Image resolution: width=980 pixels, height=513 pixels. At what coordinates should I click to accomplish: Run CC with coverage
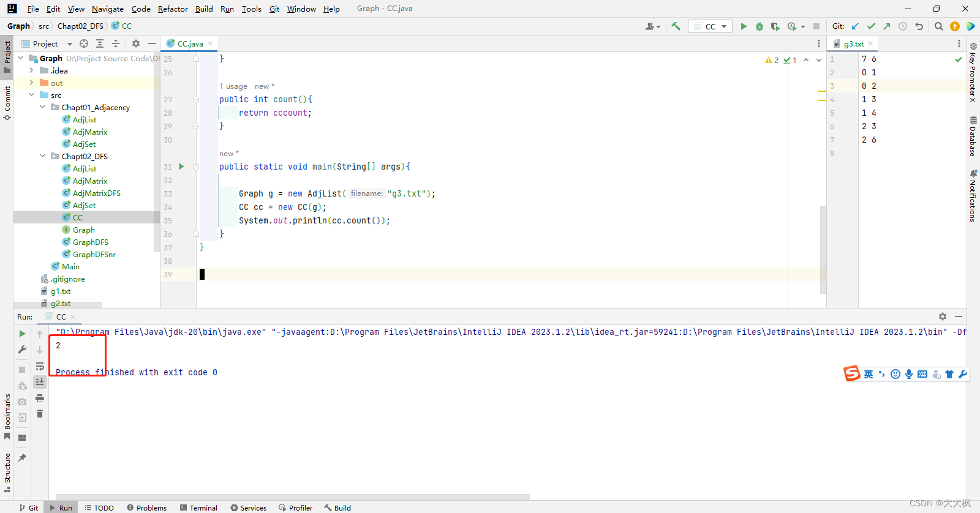(775, 26)
